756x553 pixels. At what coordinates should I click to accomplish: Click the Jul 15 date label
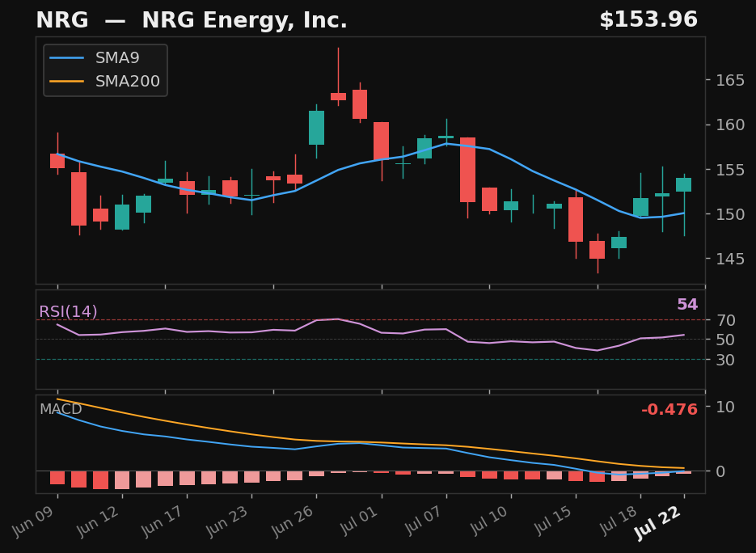[x=554, y=521]
